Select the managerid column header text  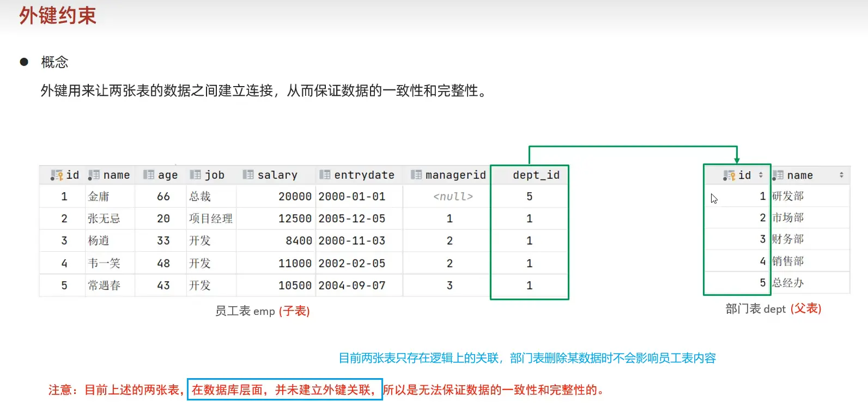click(456, 175)
